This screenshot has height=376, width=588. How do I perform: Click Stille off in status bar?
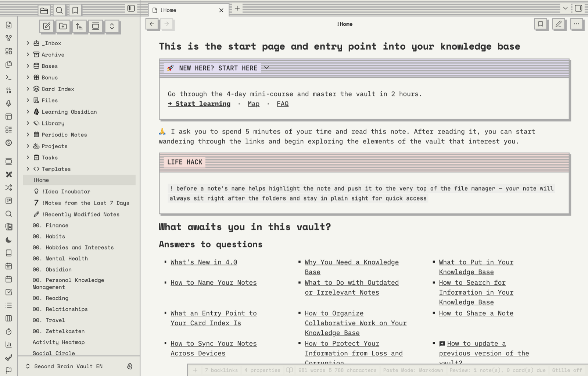tap(567, 370)
